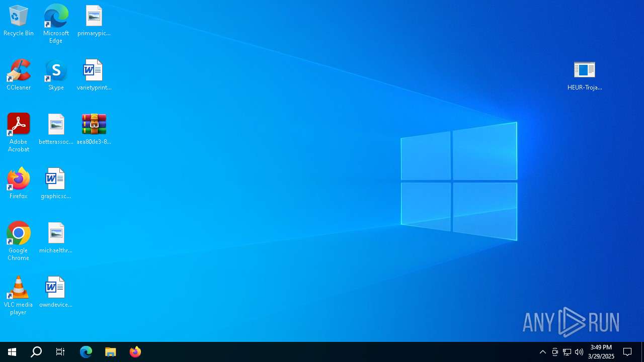Select the Firefox desktop shortcut
The width and height of the screenshot is (644, 362).
point(19,184)
